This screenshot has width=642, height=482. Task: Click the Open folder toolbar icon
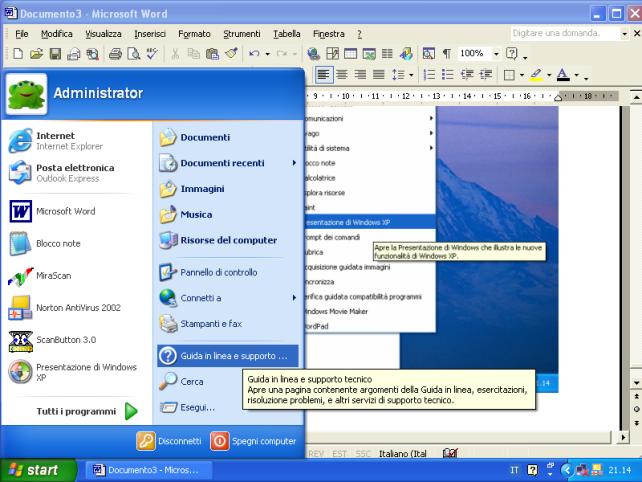point(36,54)
